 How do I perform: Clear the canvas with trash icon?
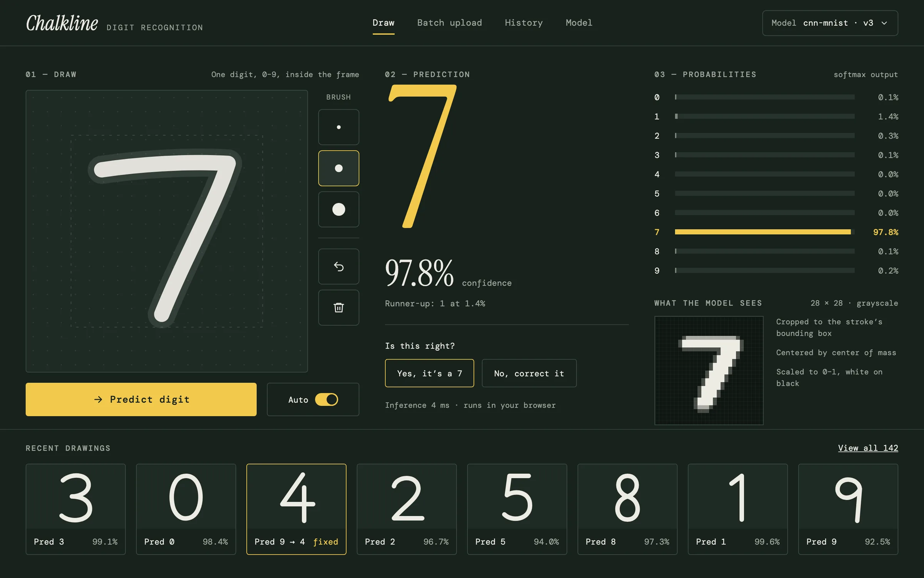pos(338,307)
